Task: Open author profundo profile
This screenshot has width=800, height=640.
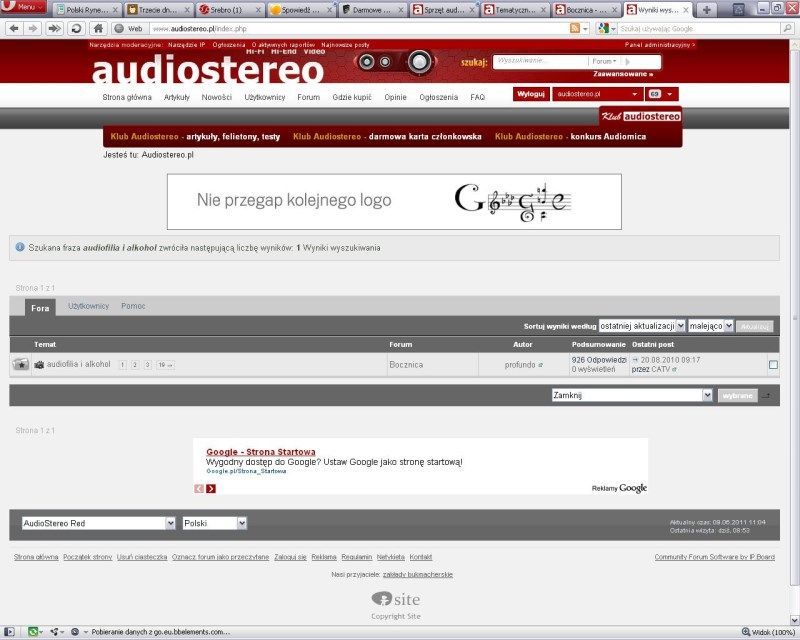Action: pos(520,364)
